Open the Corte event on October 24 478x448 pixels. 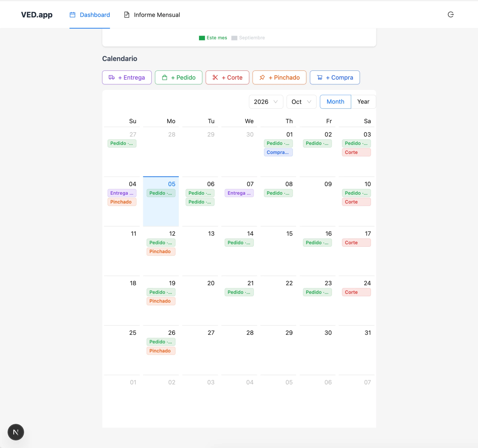point(356,292)
